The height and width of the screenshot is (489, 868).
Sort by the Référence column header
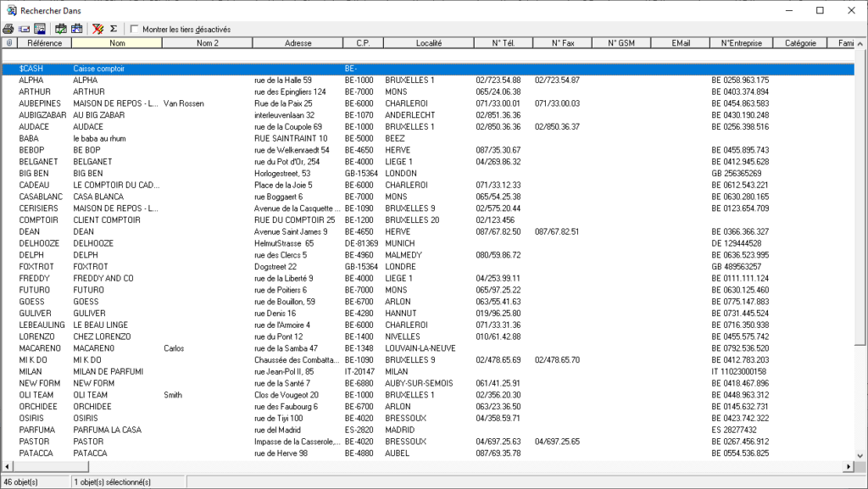(44, 42)
